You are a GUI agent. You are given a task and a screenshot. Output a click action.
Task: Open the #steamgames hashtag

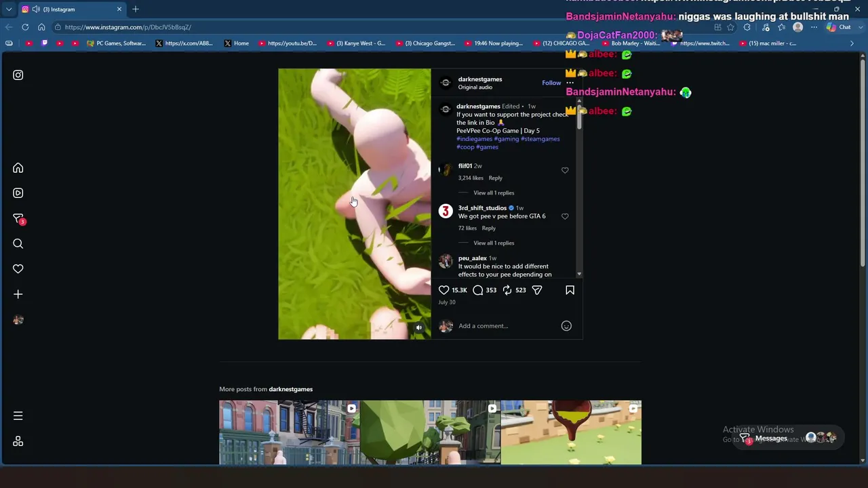540,139
